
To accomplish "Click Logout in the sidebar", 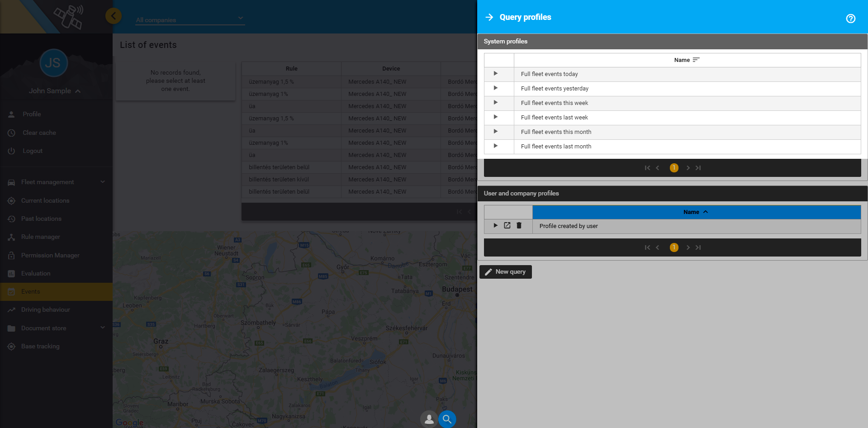I will [32, 151].
